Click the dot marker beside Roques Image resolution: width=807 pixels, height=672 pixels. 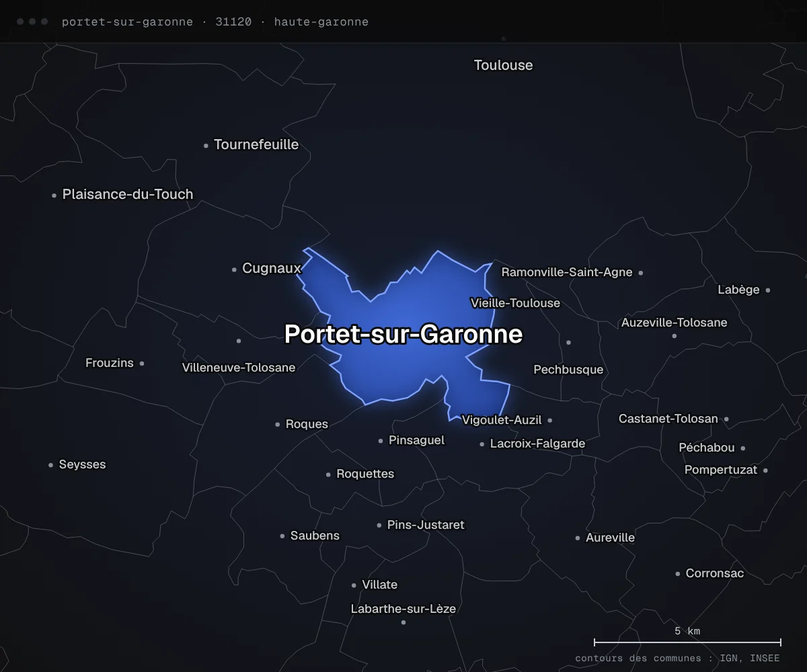277,425
